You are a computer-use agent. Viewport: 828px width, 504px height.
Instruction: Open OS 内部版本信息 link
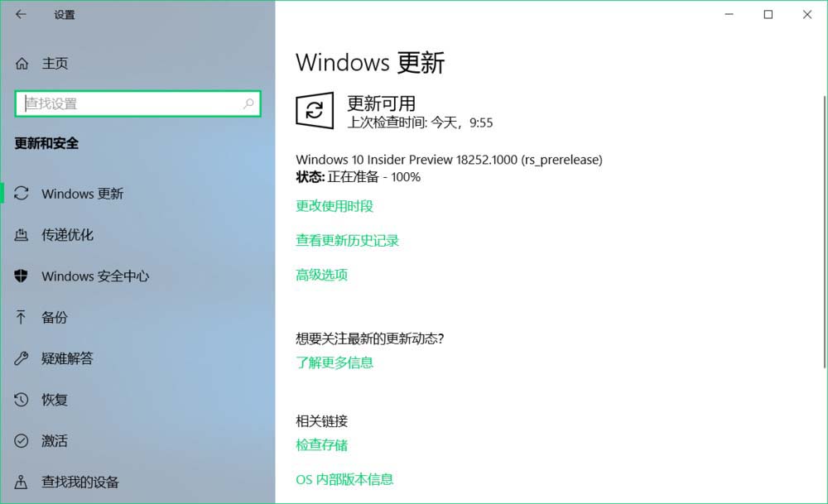point(344,479)
